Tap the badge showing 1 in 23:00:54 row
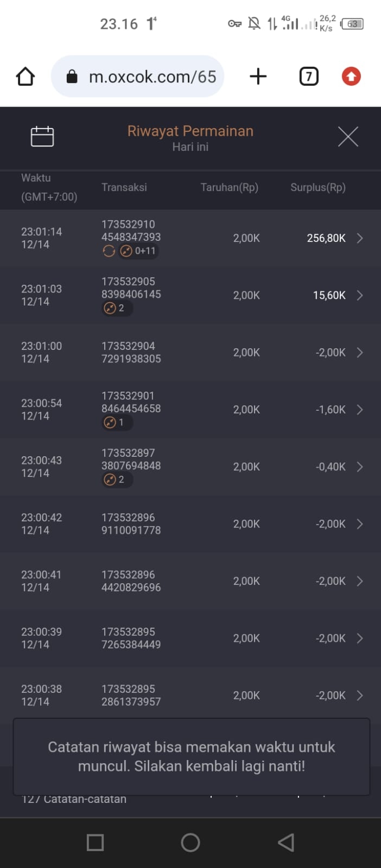 pyautogui.click(x=115, y=423)
